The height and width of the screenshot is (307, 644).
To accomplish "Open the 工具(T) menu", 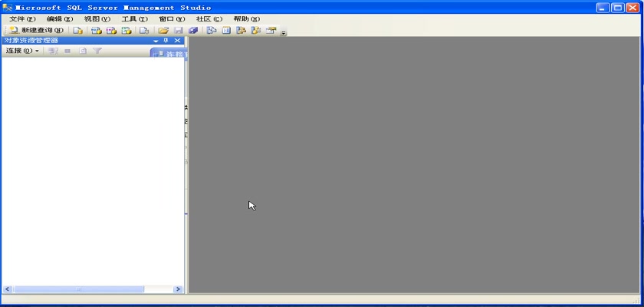I will point(135,19).
